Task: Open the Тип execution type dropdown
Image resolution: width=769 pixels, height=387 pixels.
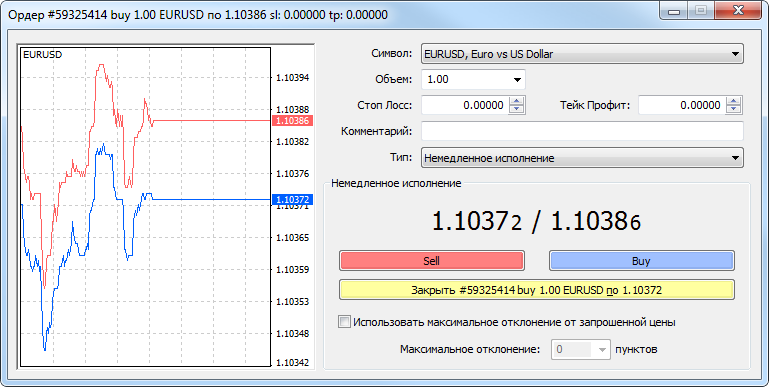Action: click(582, 158)
